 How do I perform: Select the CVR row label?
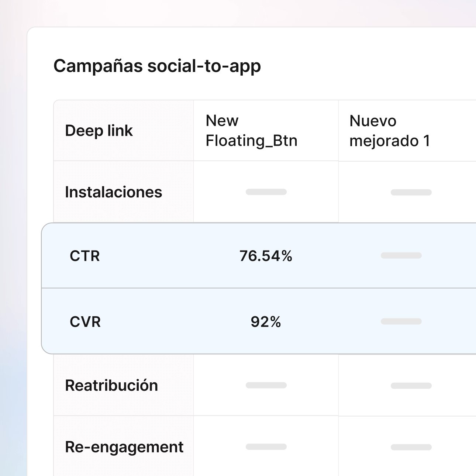(x=85, y=322)
